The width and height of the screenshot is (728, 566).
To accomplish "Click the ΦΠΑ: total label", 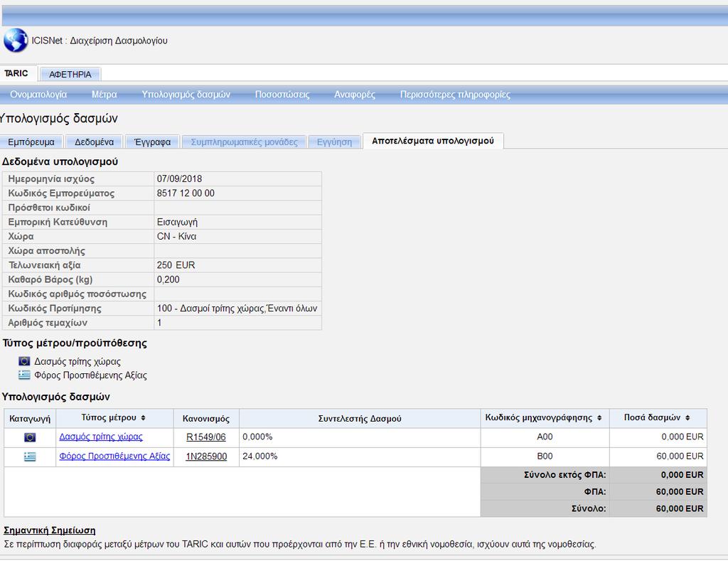I will pyautogui.click(x=595, y=492).
